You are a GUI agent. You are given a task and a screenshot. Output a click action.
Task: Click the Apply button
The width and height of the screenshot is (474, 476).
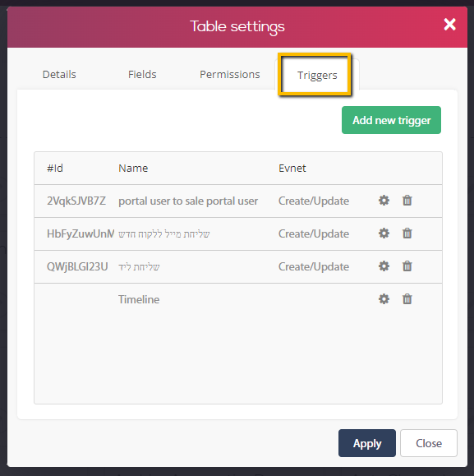[x=367, y=443]
